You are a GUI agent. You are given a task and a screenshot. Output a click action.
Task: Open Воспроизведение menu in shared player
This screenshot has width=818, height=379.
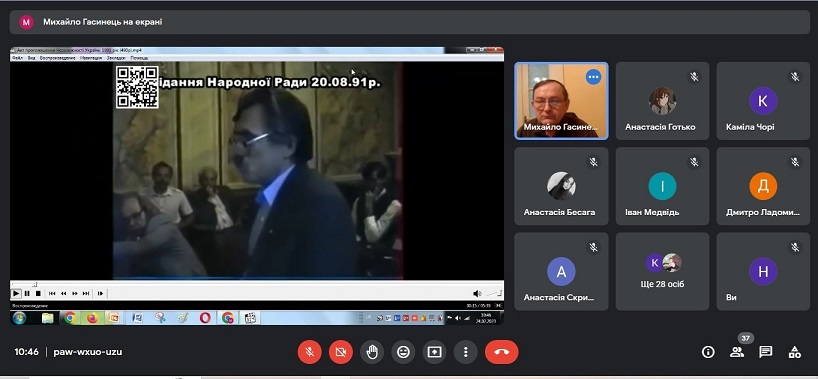click(57, 58)
